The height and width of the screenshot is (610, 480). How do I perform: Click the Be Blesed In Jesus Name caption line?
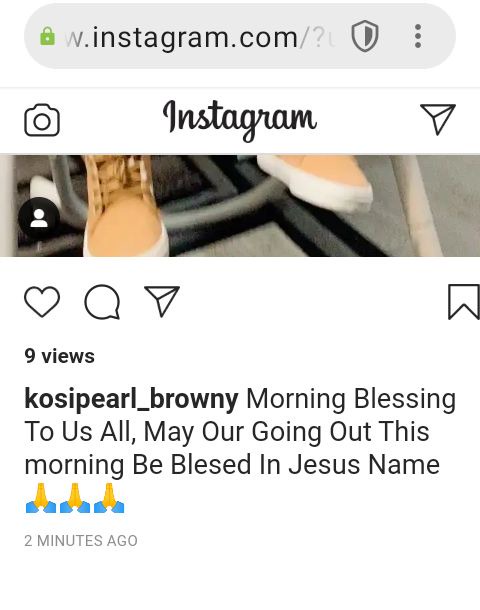[x=286, y=465]
